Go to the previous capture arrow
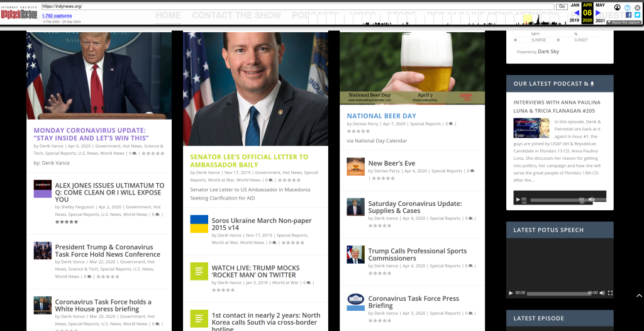Image resolution: width=644 pixels, height=331 pixels. [x=577, y=13]
